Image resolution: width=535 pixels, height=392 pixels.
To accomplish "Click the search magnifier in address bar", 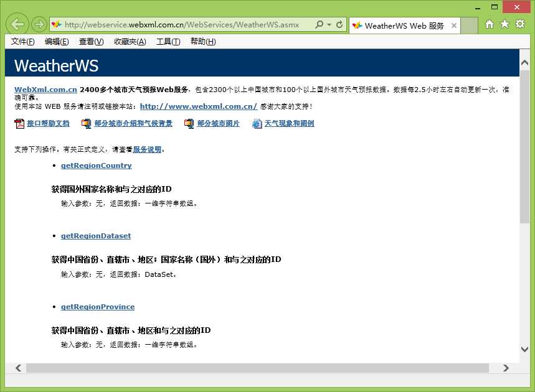I will pyautogui.click(x=319, y=24).
